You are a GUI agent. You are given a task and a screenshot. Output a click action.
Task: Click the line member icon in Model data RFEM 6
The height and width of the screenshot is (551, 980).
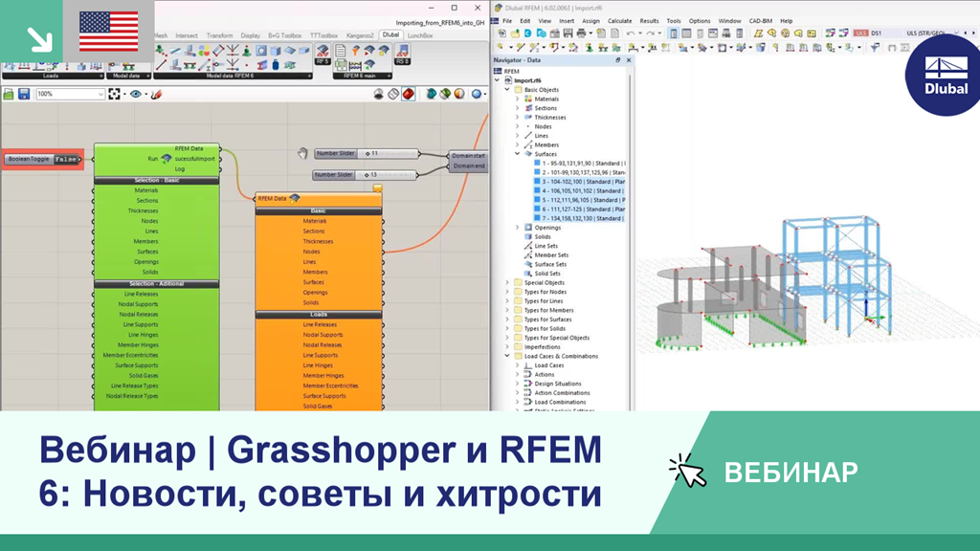[161, 64]
